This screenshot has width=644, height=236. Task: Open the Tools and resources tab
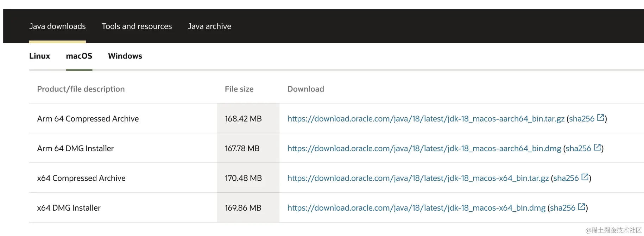point(137,26)
